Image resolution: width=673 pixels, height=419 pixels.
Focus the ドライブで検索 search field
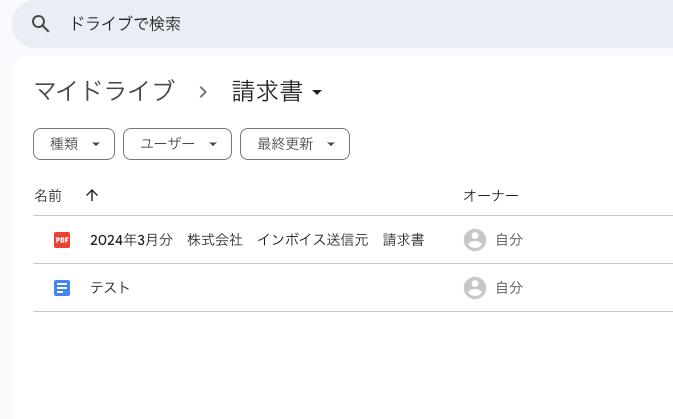coord(300,24)
